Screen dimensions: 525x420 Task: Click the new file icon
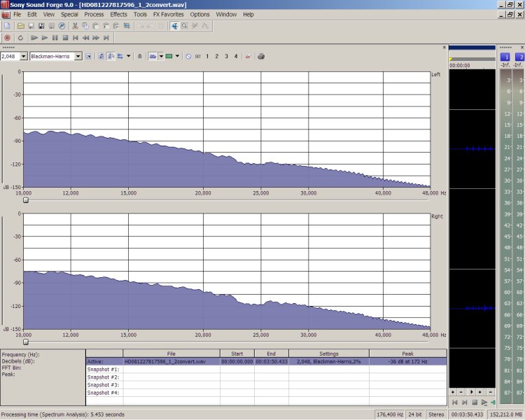(7, 26)
